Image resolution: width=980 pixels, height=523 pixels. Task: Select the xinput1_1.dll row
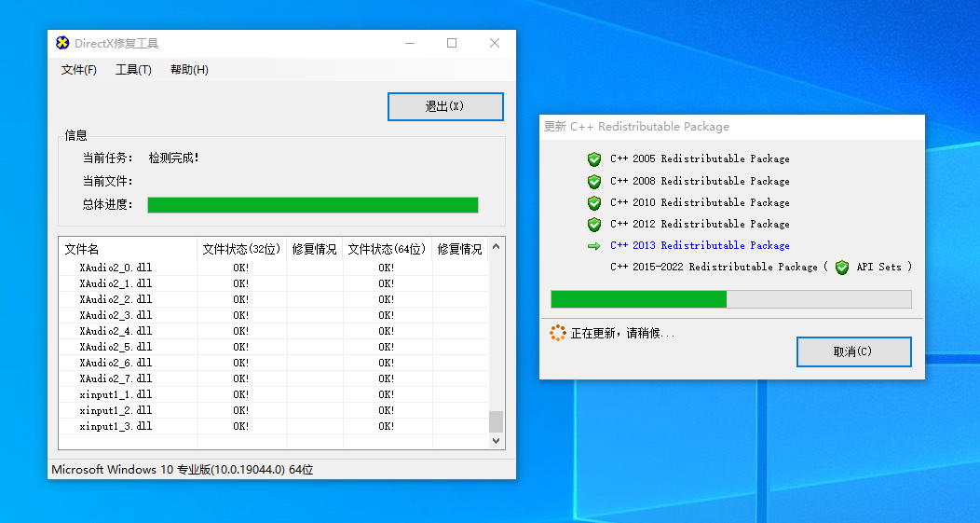[x=274, y=394]
